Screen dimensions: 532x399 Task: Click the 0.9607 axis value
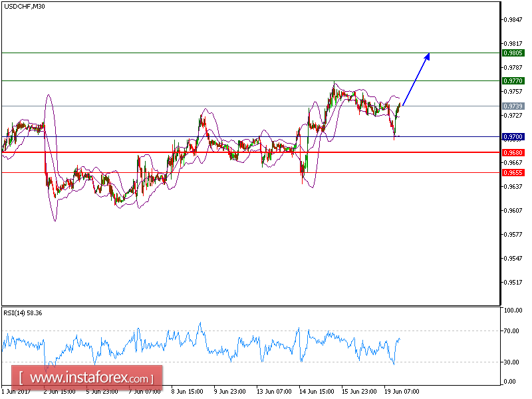pyautogui.click(x=513, y=210)
